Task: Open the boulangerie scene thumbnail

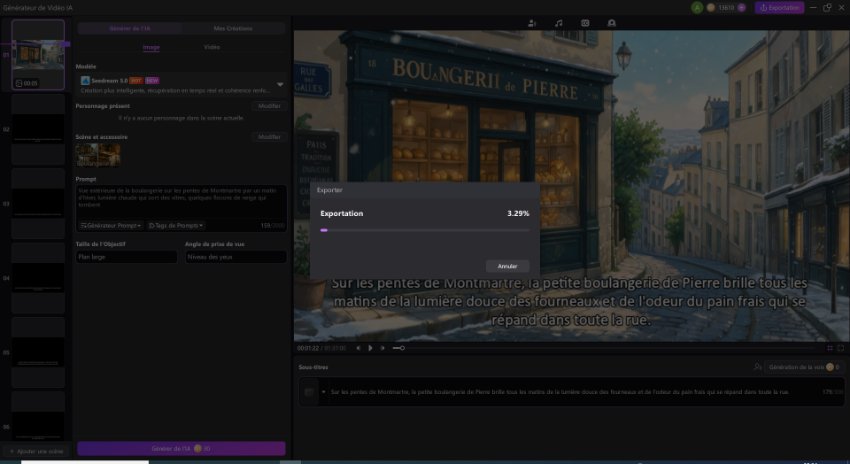Action: (x=98, y=155)
